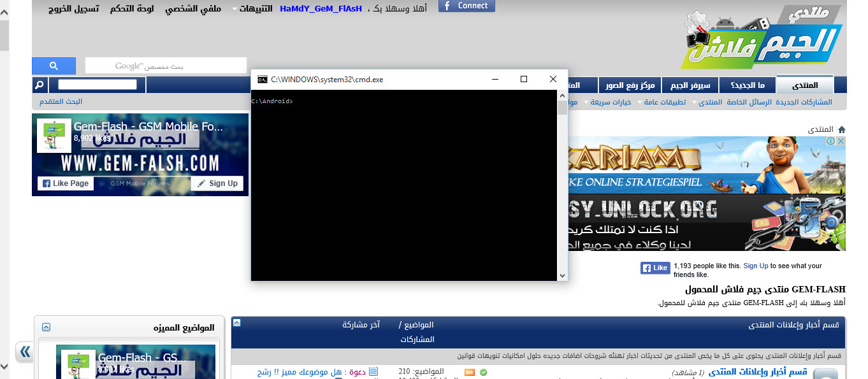Click the cmd window scrollbar thumb
The width and height of the screenshot is (868, 379).
coord(562,107)
